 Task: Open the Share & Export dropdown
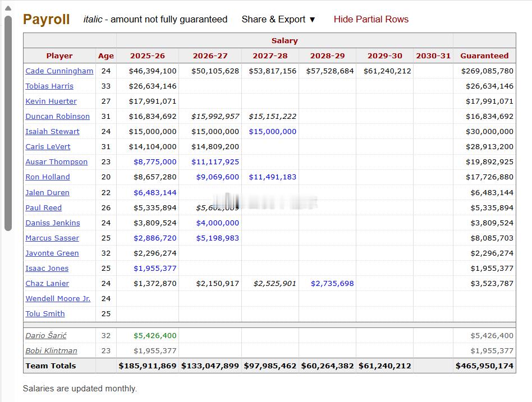coord(278,19)
